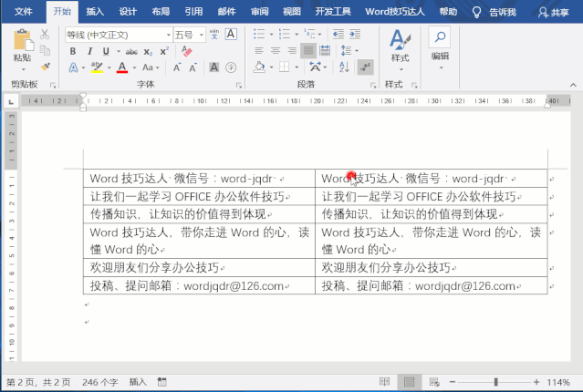Click zoom out minus button
Screen dimensions: 583x392
(x=453, y=382)
